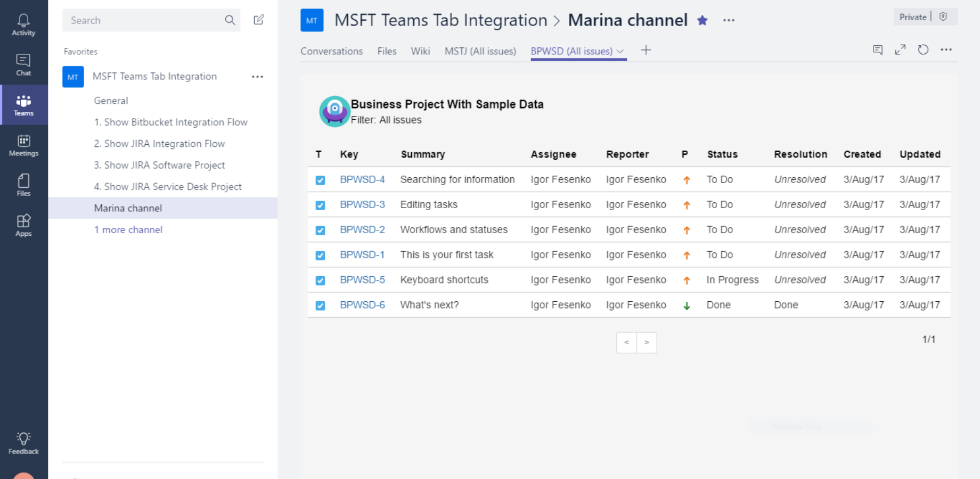Expand the tab to full screen
This screenshot has height=479, width=980.
(900, 50)
